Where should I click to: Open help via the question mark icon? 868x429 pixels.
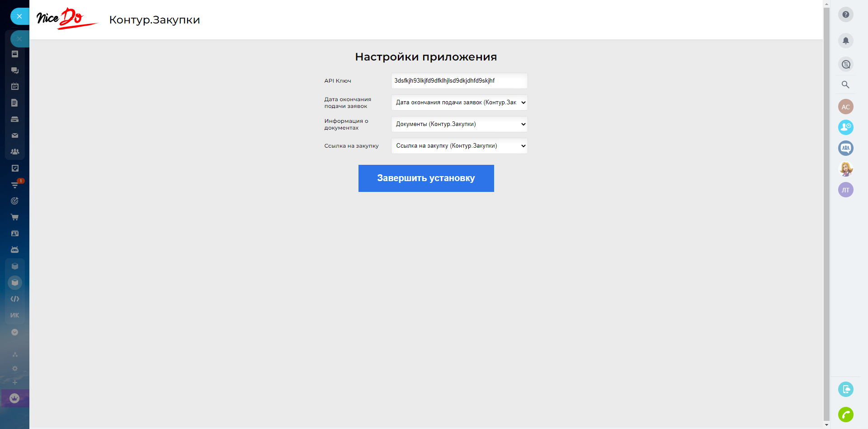(846, 14)
